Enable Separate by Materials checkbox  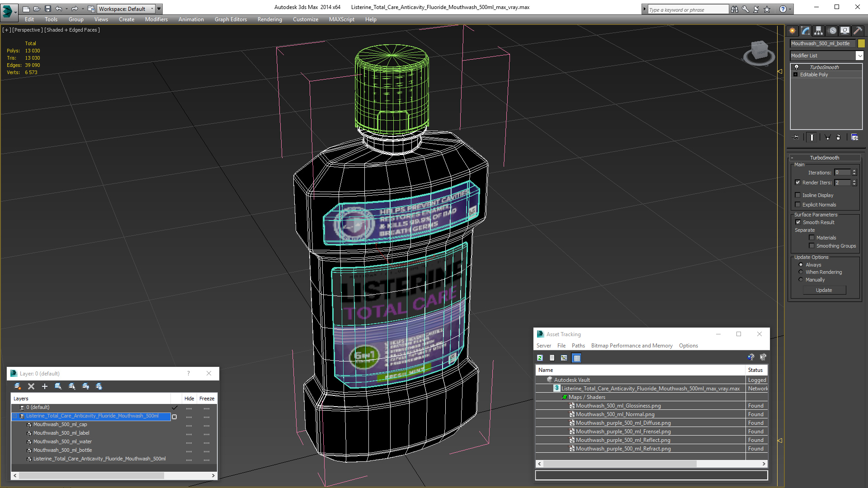812,238
